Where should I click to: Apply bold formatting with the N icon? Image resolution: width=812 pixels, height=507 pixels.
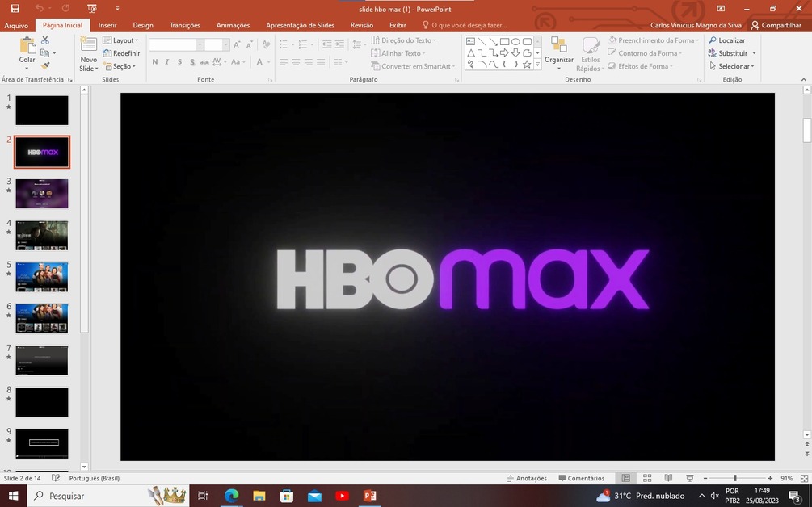point(154,61)
